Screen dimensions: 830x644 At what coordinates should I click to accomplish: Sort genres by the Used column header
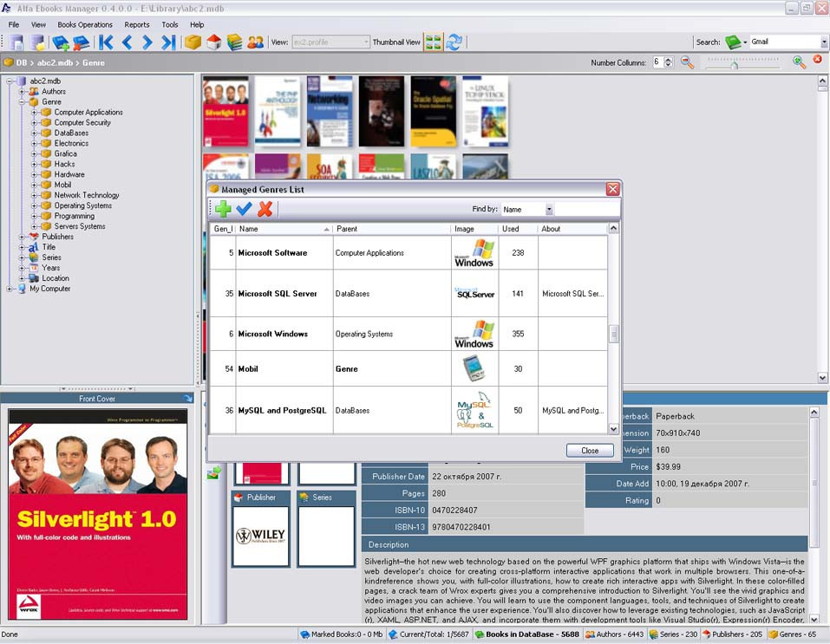click(518, 229)
